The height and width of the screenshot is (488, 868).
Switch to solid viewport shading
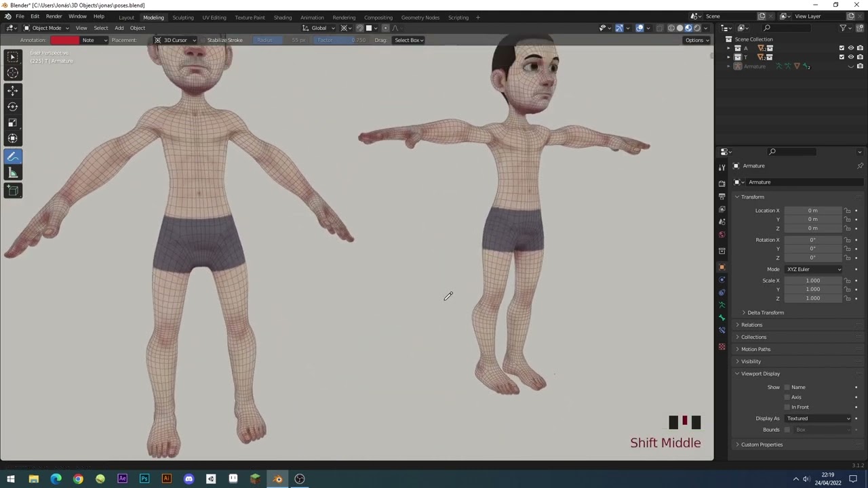click(x=680, y=28)
